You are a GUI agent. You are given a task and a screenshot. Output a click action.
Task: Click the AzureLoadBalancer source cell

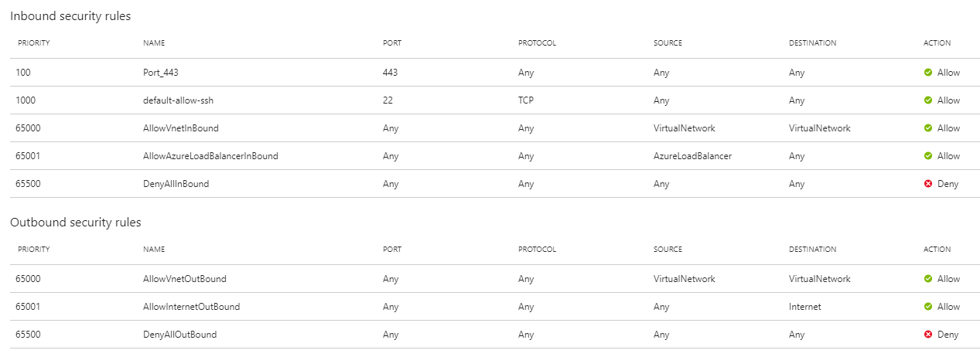click(692, 156)
